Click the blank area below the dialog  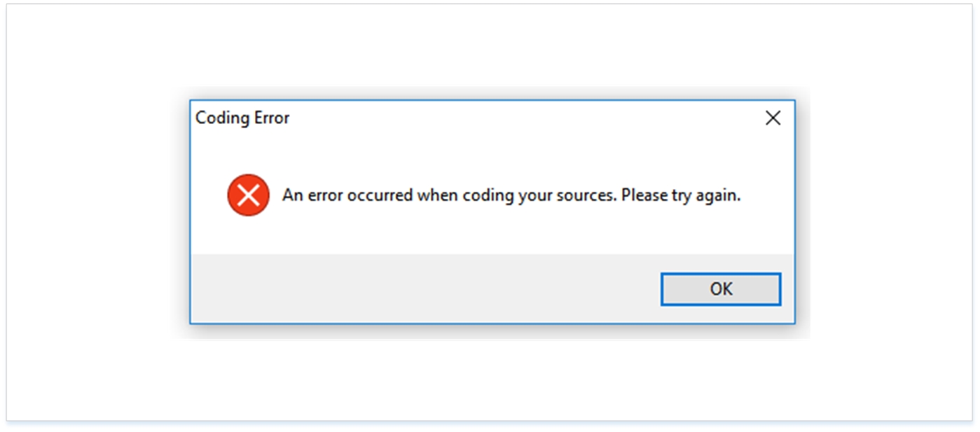click(490, 378)
